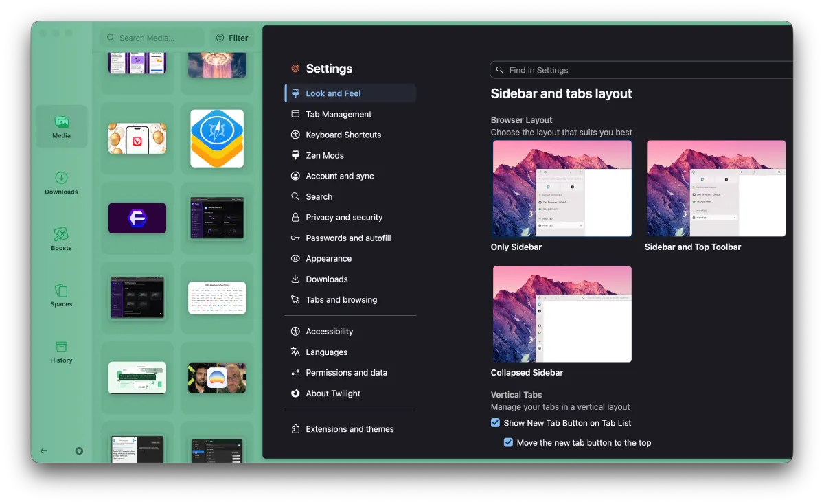Click the person icon beside Account and sync
Viewport: 824px width, 504px height.
(x=295, y=176)
